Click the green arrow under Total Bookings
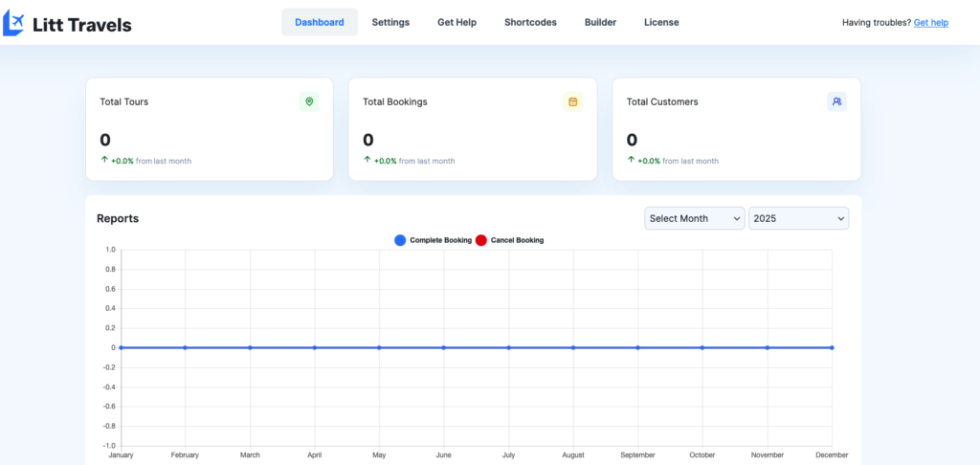 (367, 160)
